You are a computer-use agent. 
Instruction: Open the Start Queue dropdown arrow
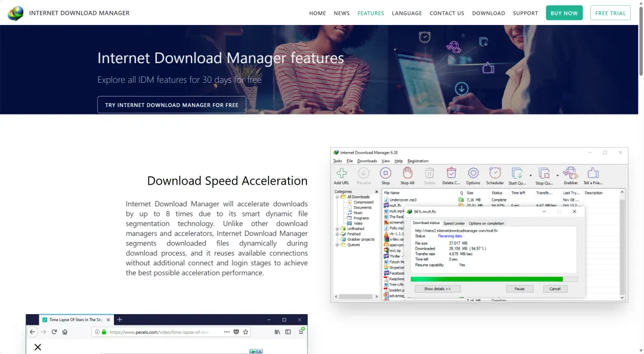pyautogui.click(x=530, y=175)
